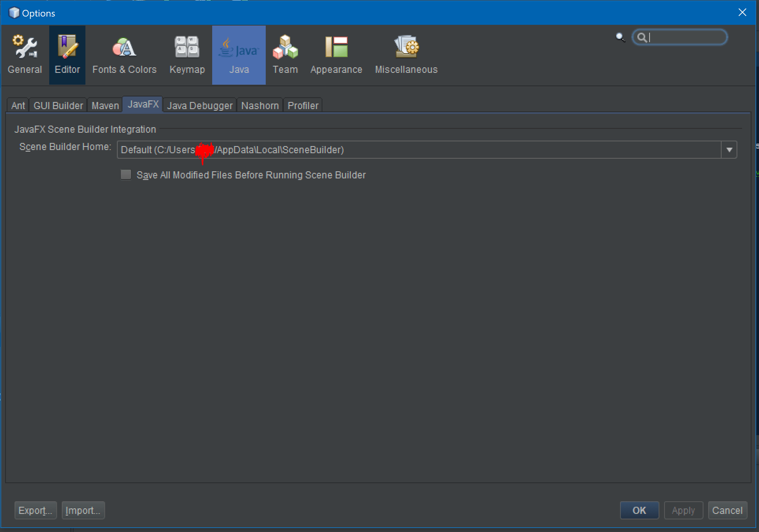The image size is (759, 532).
Task: Open the General options category
Action: coord(24,55)
